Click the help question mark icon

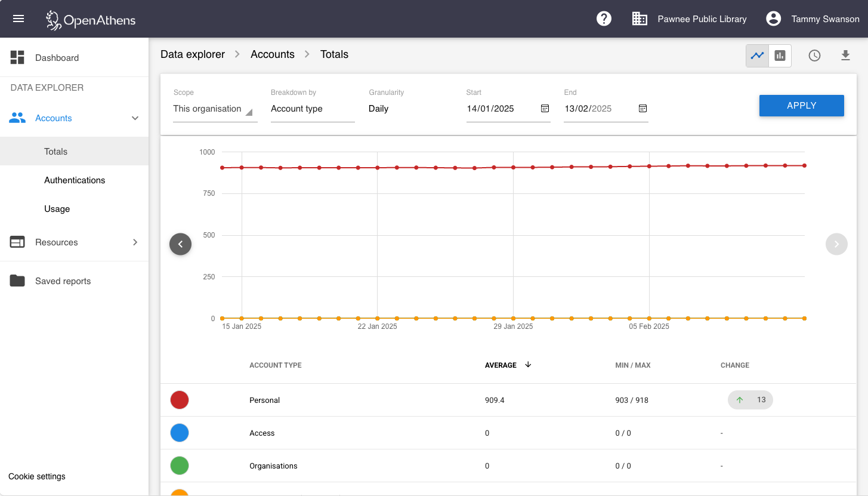click(604, 19)
